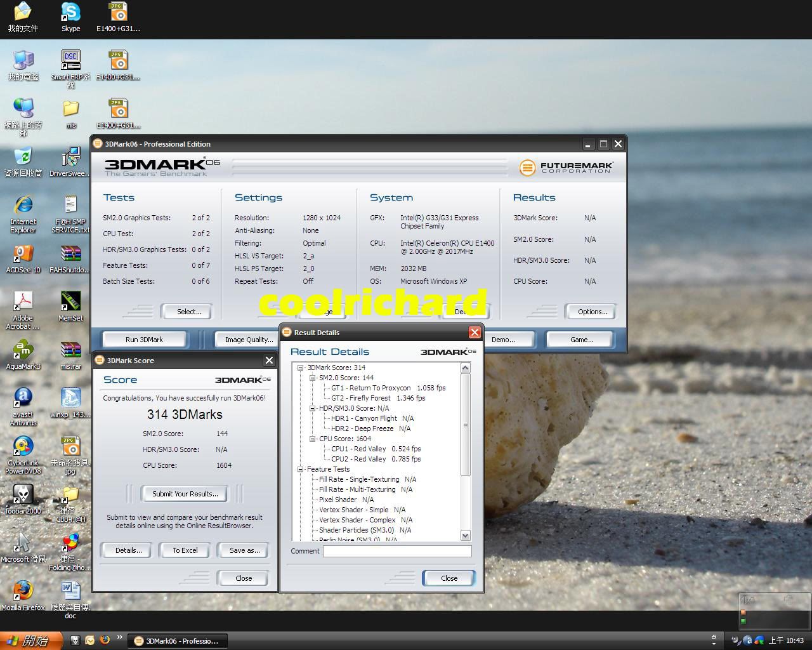Screen dimensions: 812x650
Task: Click Close button in 3DMark Score window
Action: [x=244, y=578]
